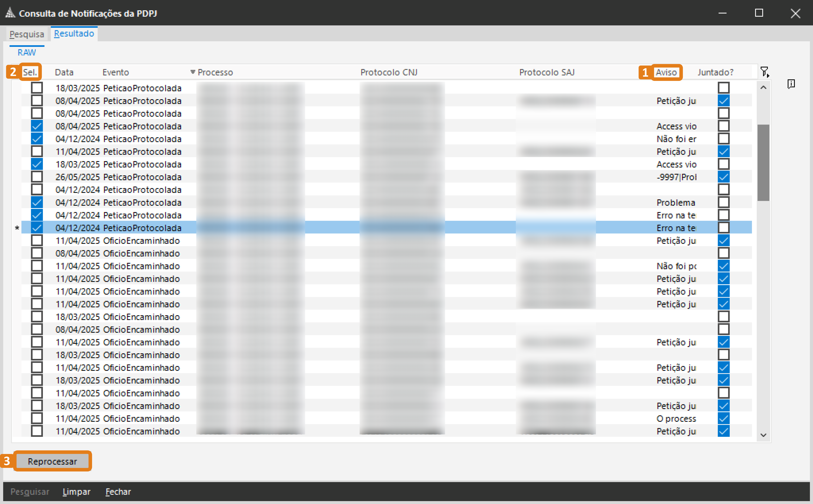The image size is (813, 504).
Task: Maximize the Consulta de Notificações window
Action: click(x=759, y=13)
